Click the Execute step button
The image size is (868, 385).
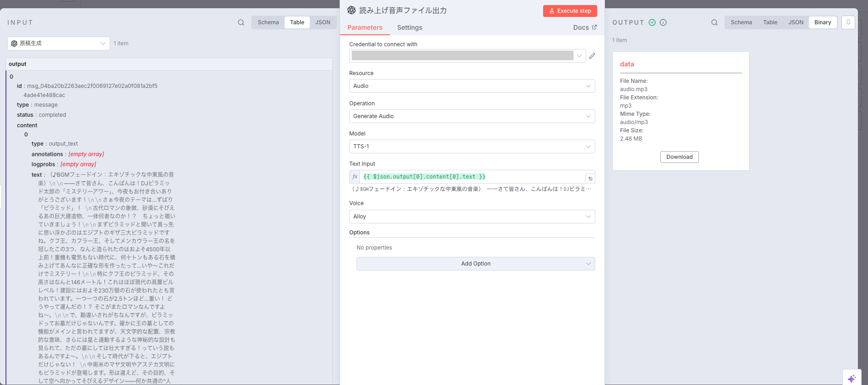[x=570, y=11]
